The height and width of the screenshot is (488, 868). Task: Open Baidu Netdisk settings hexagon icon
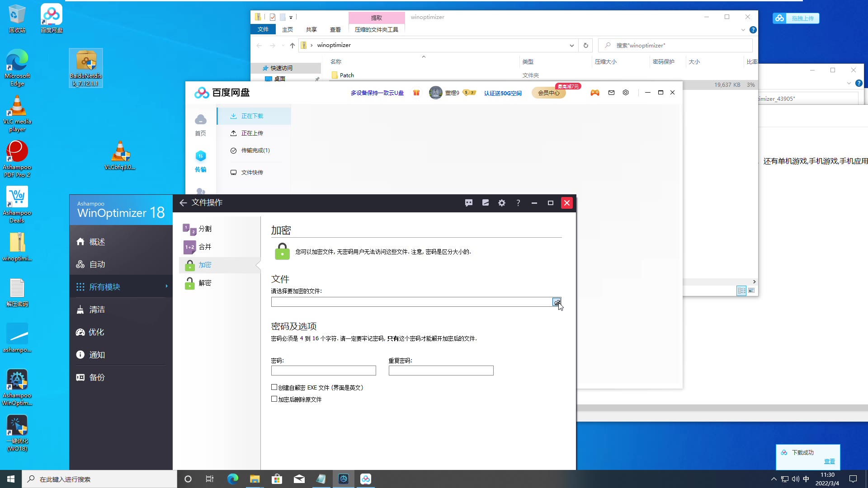pos(626,93)
